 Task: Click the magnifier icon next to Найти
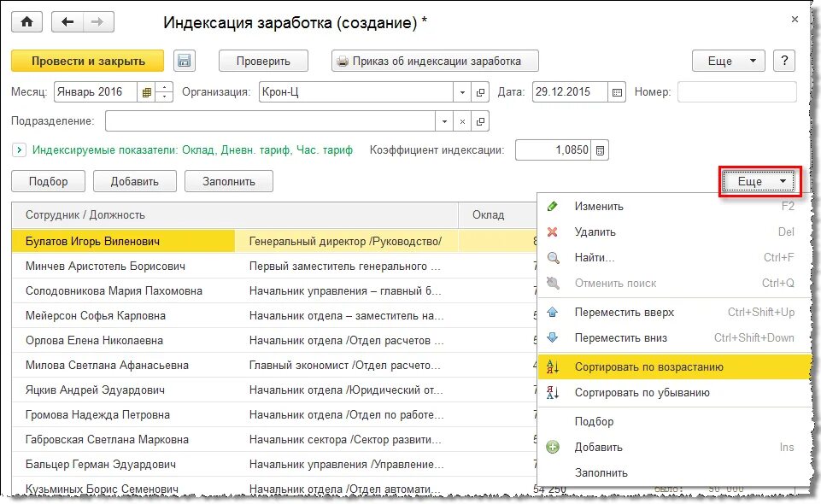point(555,256)
